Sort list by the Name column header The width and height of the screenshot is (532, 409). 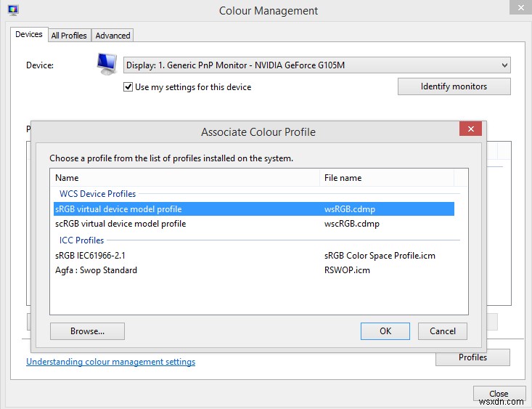click(185, 177)
